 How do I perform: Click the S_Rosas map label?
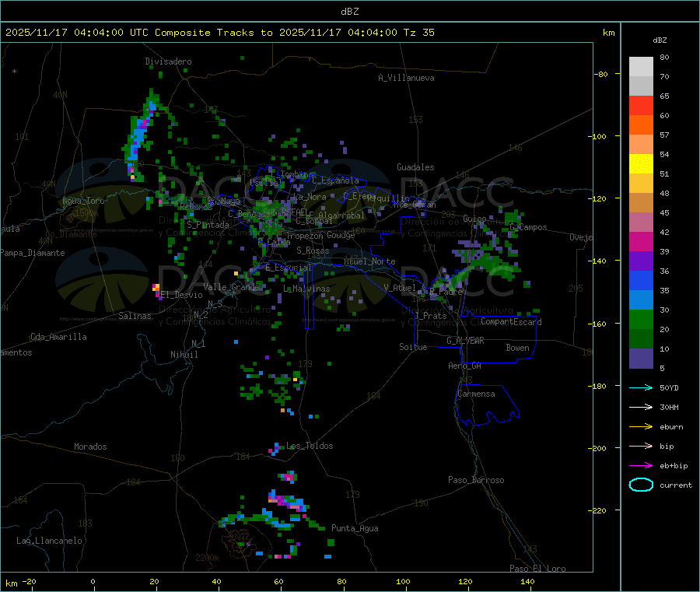pos(313,250)
